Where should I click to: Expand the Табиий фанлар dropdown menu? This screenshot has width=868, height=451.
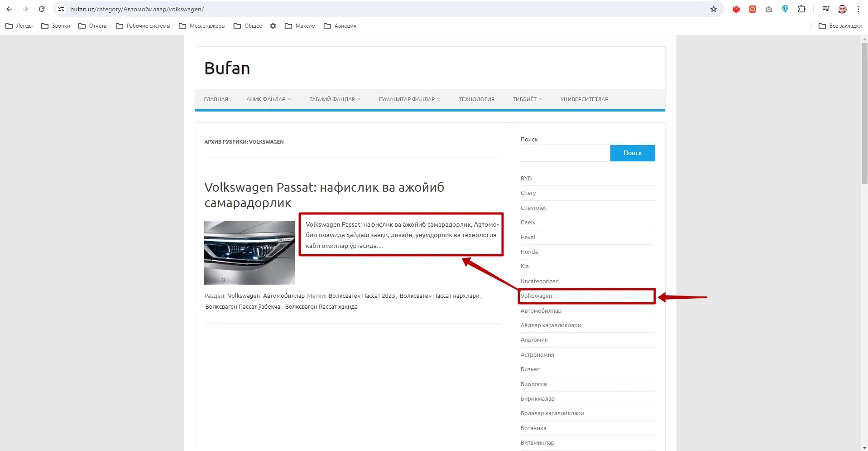point(334,99)
